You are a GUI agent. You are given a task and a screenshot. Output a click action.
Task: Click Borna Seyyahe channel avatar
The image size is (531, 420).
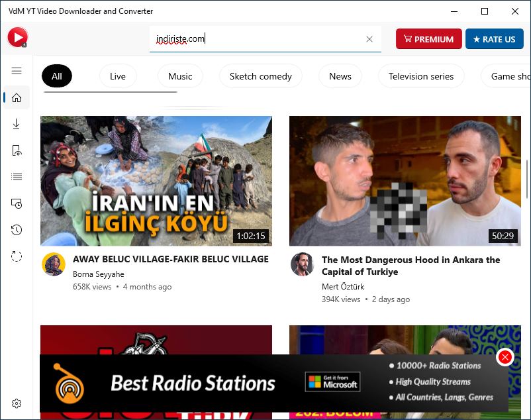tap(54, 264)
